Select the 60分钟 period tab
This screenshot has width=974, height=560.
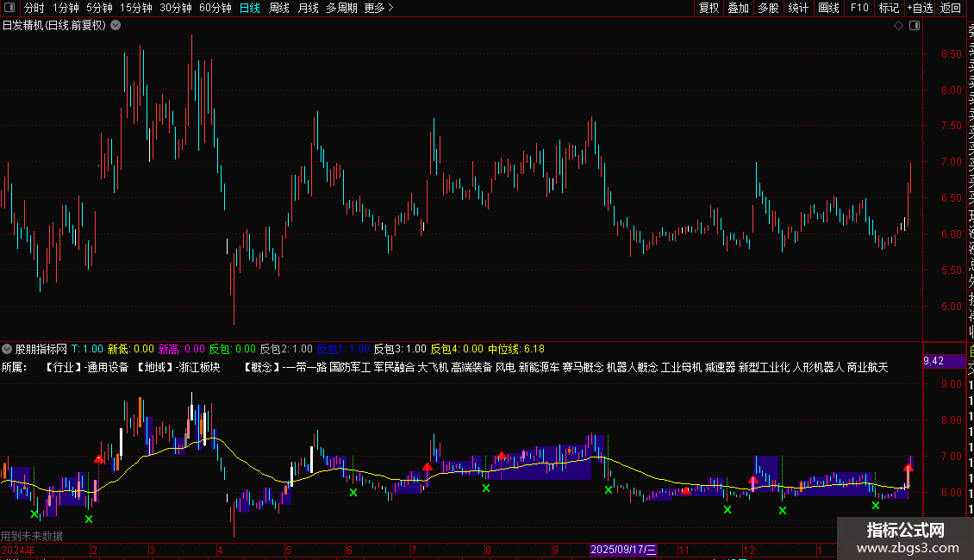pos(215,8)
